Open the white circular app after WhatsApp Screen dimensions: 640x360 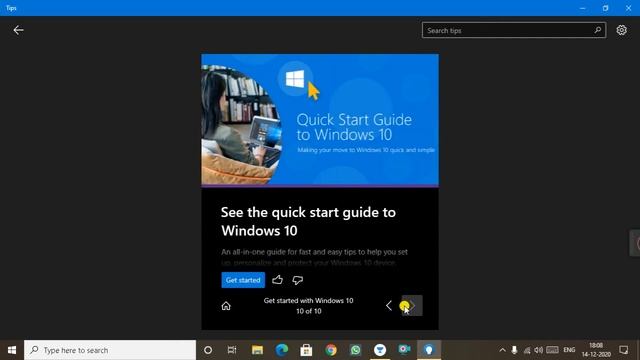pos(380,350)
